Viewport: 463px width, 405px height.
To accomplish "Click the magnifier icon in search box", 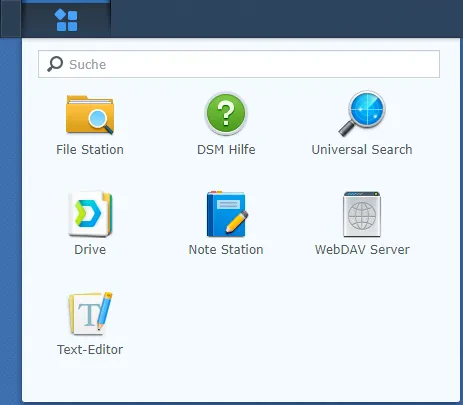I will tap(55, 64).
